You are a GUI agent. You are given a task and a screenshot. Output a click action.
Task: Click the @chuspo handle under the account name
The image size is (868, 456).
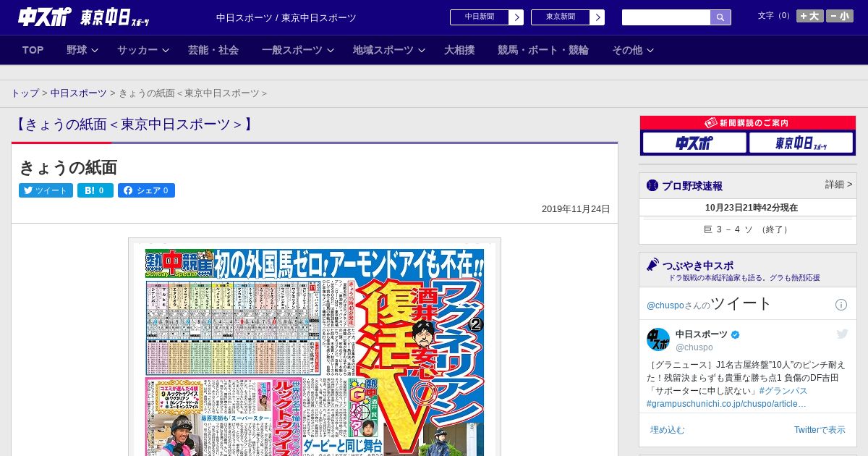(694, 347)
